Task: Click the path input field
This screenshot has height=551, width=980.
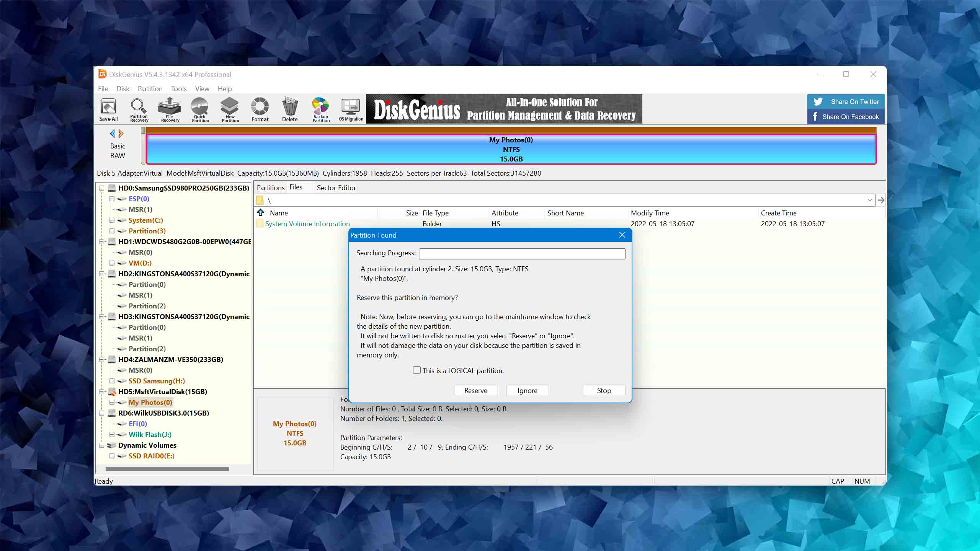Action: click(x=565, y=200)
